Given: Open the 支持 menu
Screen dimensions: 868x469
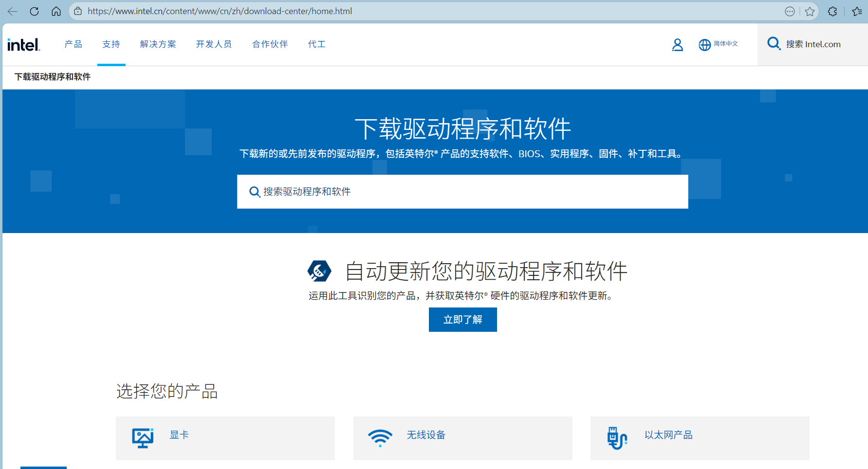Looking at the screenshot, I should (x=111, y=44).
